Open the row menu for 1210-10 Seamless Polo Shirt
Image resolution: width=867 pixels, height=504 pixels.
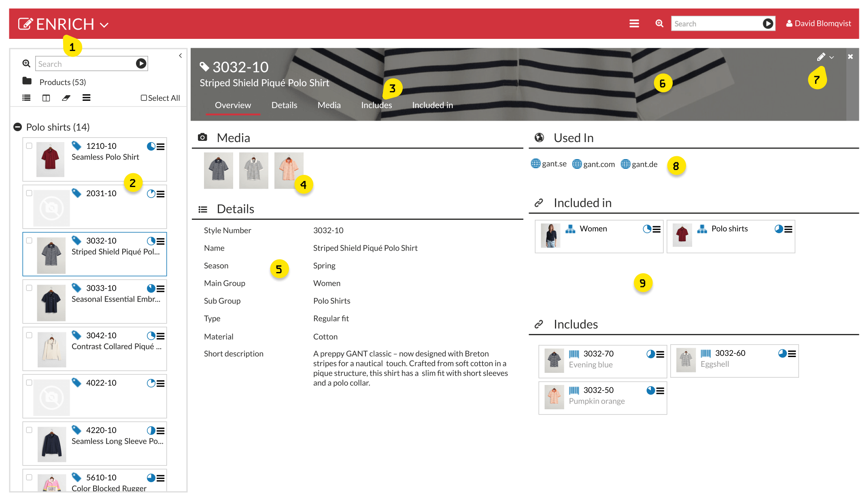161,147
